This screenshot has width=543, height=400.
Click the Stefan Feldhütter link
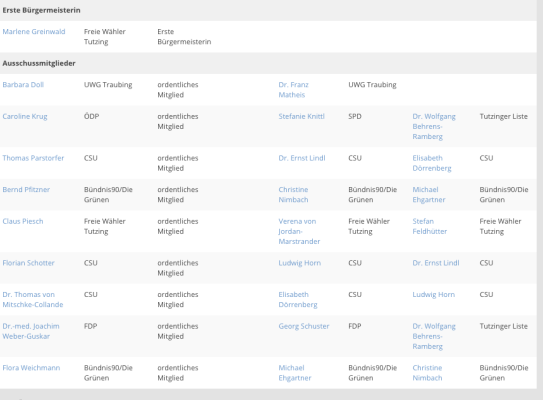tap(429, 226)
